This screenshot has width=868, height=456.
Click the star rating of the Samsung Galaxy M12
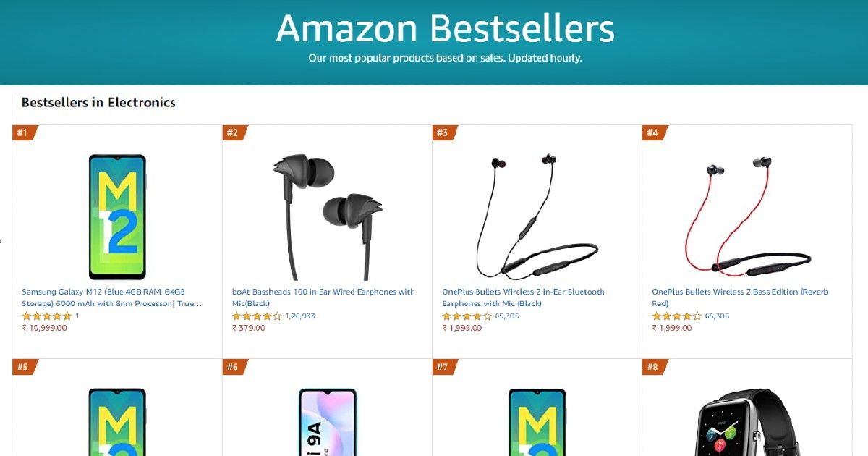[x=47, y=316]
